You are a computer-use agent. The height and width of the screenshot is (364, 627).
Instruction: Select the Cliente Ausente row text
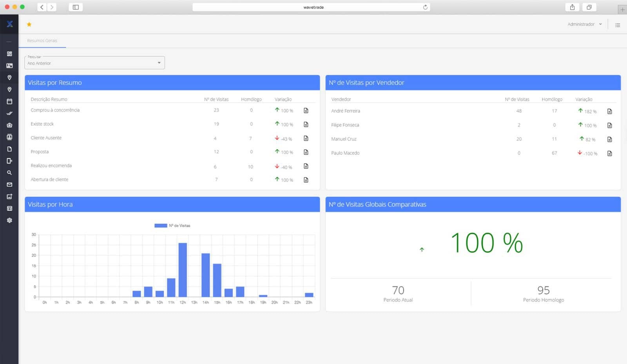pyautogui.click(x=46, y=138)
